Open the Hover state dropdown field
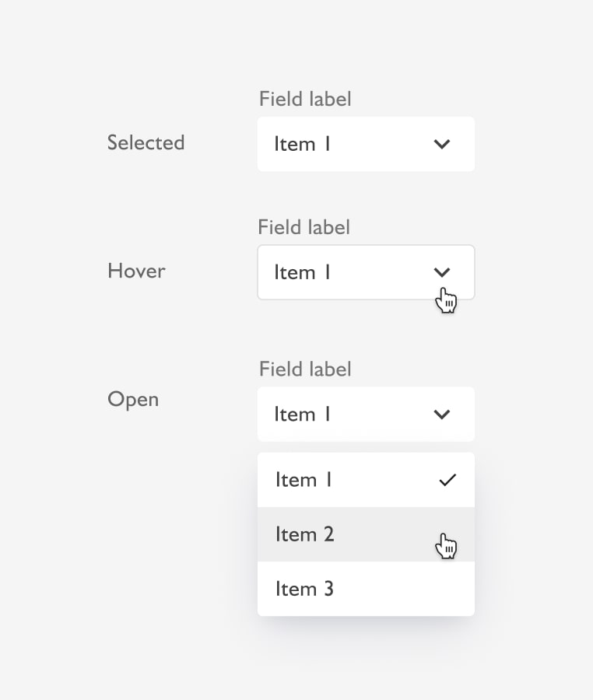 [x=366, y=272]
